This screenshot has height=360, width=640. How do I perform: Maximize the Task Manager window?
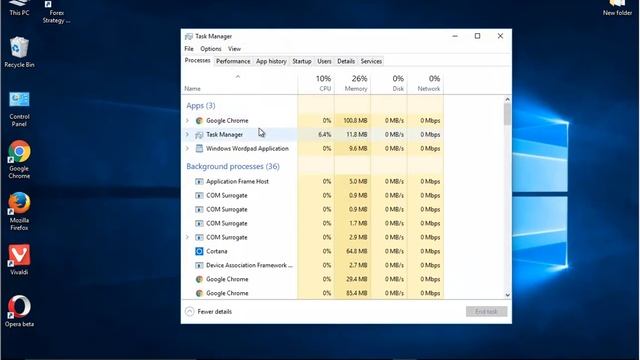click(x=478, y=36)
